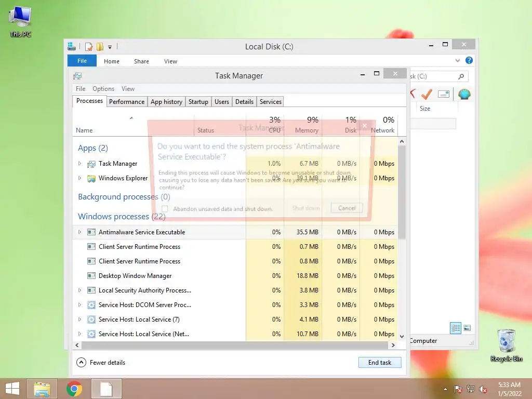The height and width of the screenshot is (399, 532).
Task: Switch to the Users tab
Action: point(221,102)
